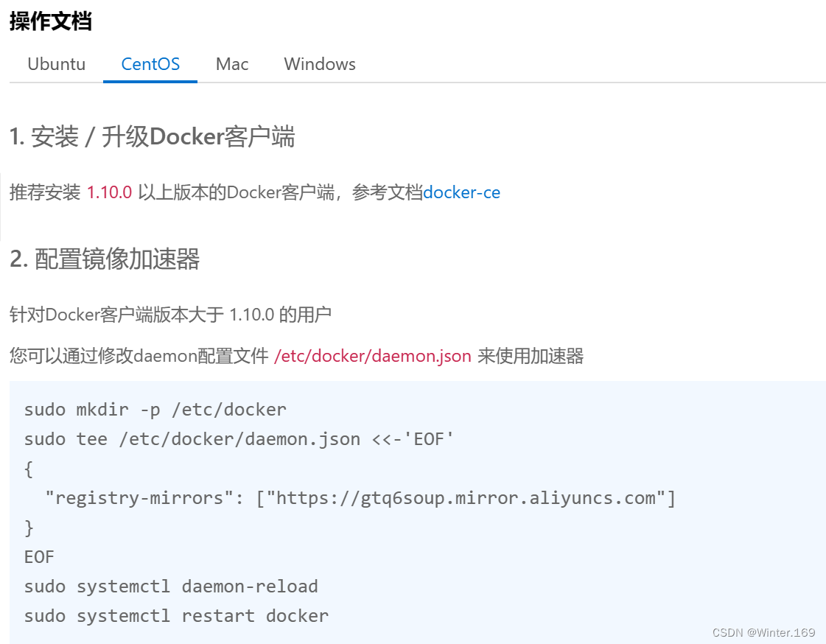
Task: Open the Mac instructions tab
Action: click(x=231, y=64)
